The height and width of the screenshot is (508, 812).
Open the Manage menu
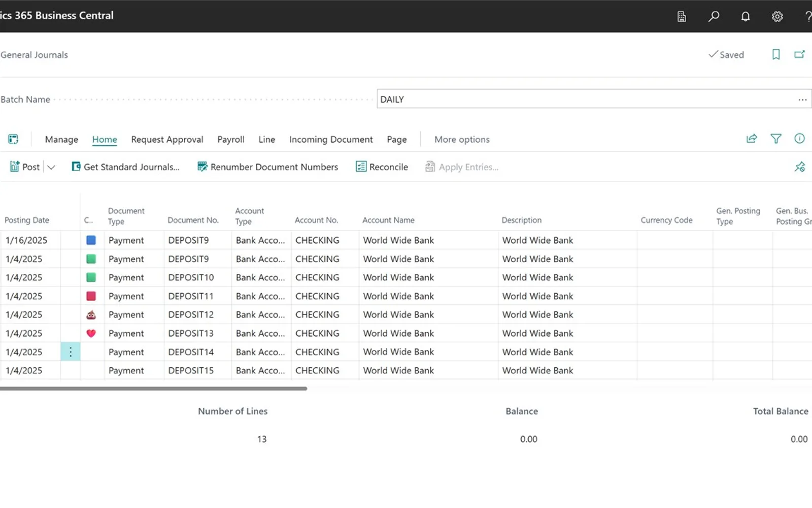[x=61, y=139]
